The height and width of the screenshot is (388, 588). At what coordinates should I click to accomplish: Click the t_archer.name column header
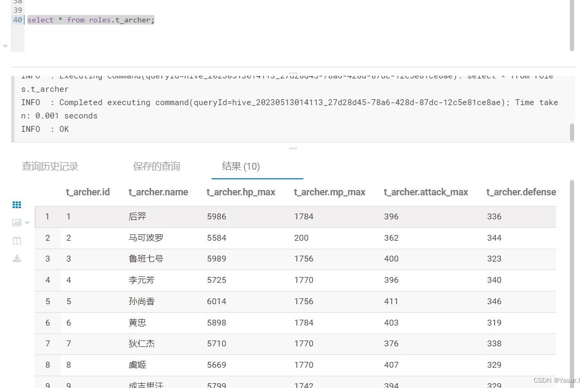[158, 192]
